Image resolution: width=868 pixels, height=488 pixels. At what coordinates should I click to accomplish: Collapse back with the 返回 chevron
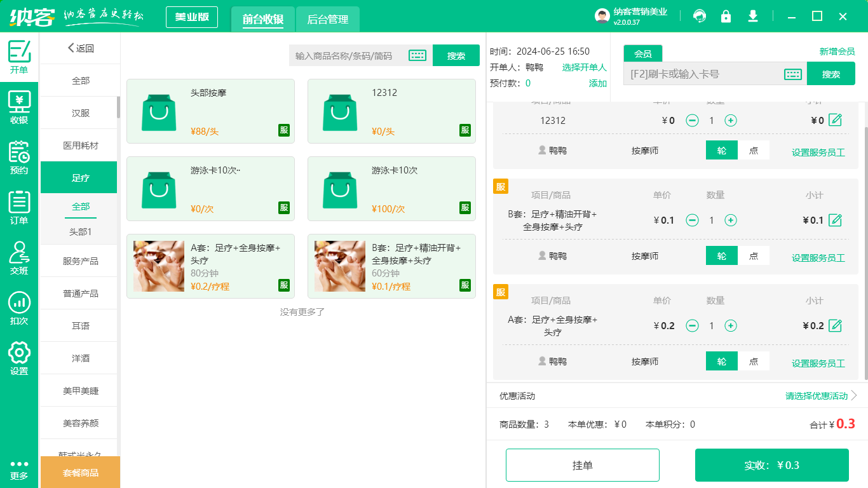click(72, 48)
